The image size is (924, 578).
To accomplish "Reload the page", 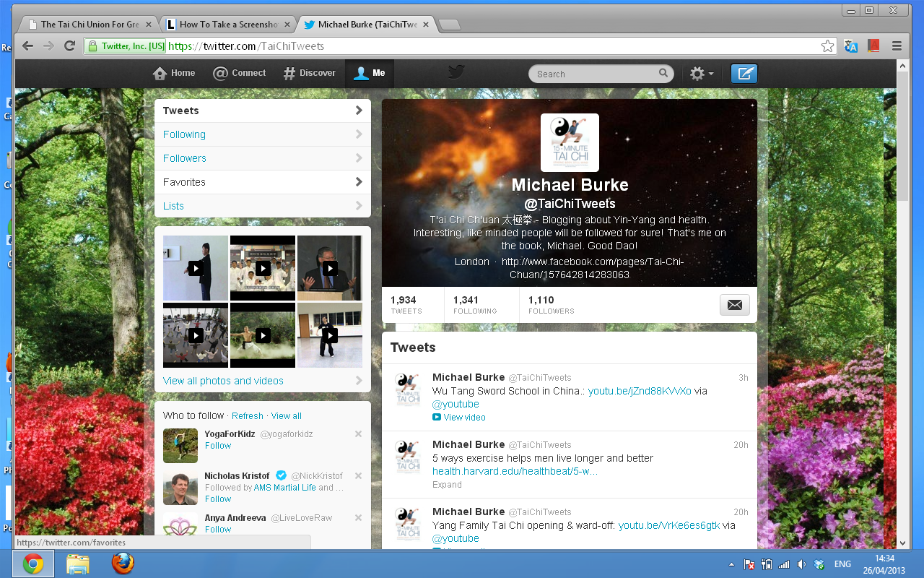I will 69,46.
